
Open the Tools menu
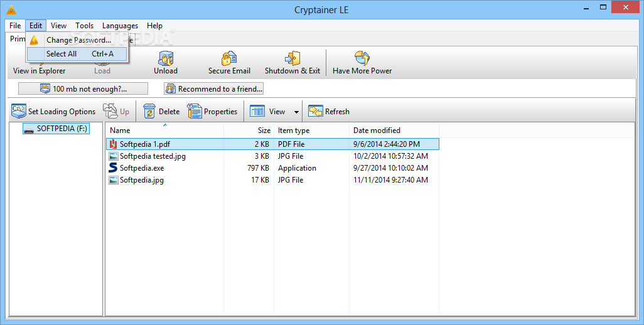(84, 26)
